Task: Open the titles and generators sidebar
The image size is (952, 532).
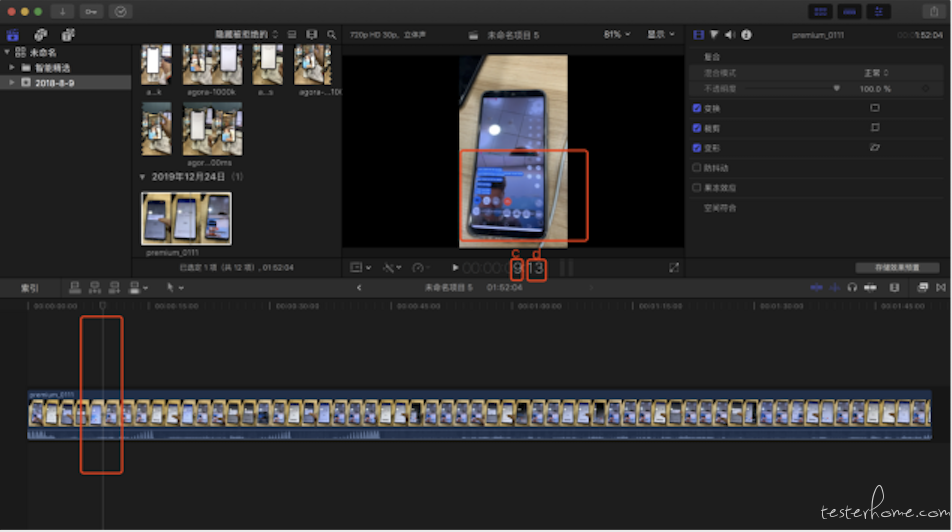Action: point(68,35)
